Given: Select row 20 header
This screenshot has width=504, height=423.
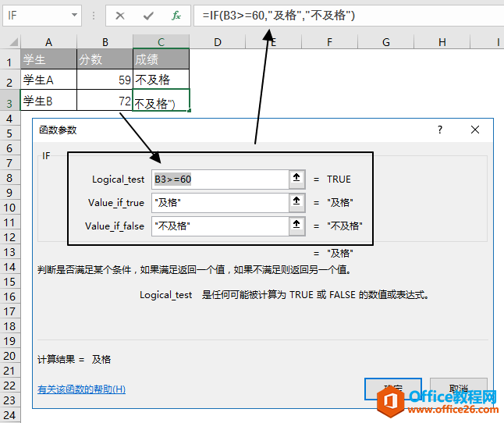Looking at the screenshot, I should 9,356.
